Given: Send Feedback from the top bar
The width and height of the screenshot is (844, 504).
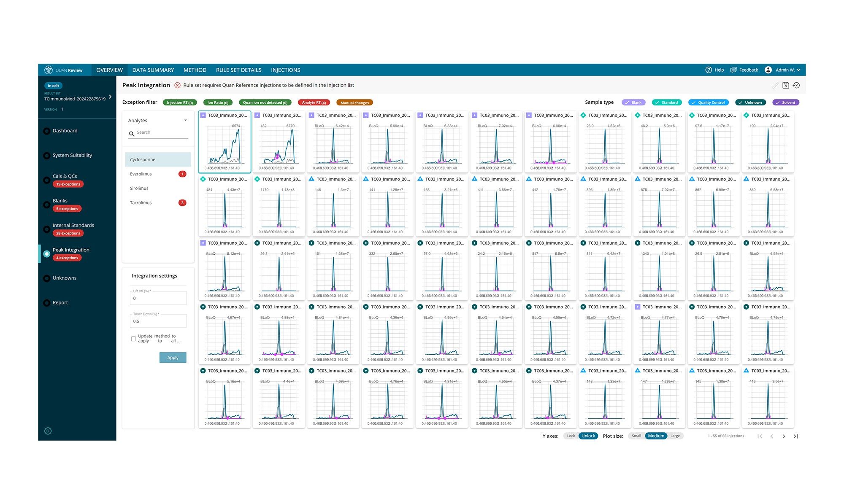Looking at the screenshot, I should [744, 70].
